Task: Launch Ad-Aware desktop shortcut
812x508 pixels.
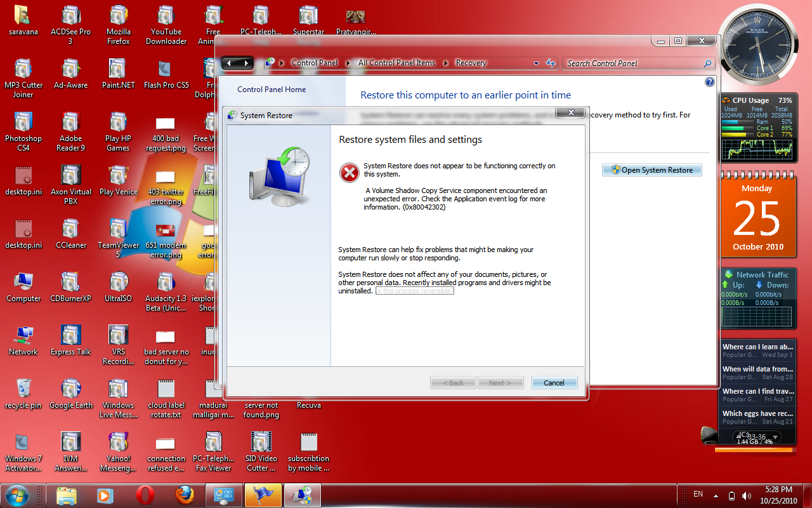Action: click(70, 74)
